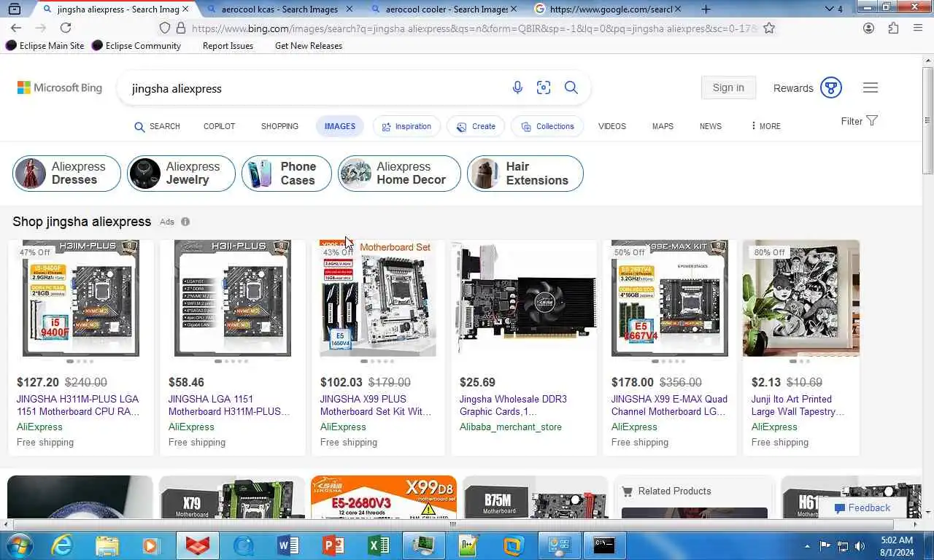Click the Inspiration button
Image resolution: width=934 pixels, height=560 pixels.
click(406, 126)
